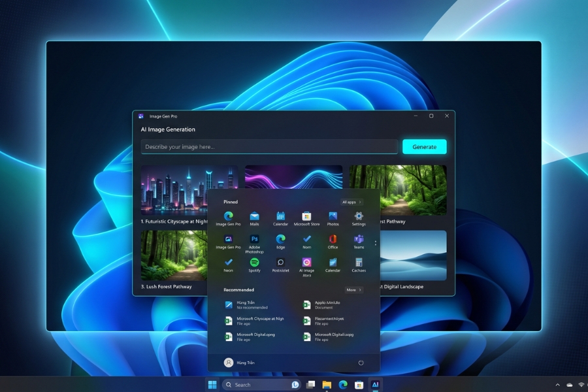Screen dimensions: 588x392
Task: Open the Hùng Trần user profile button
Action: (239, 363)
